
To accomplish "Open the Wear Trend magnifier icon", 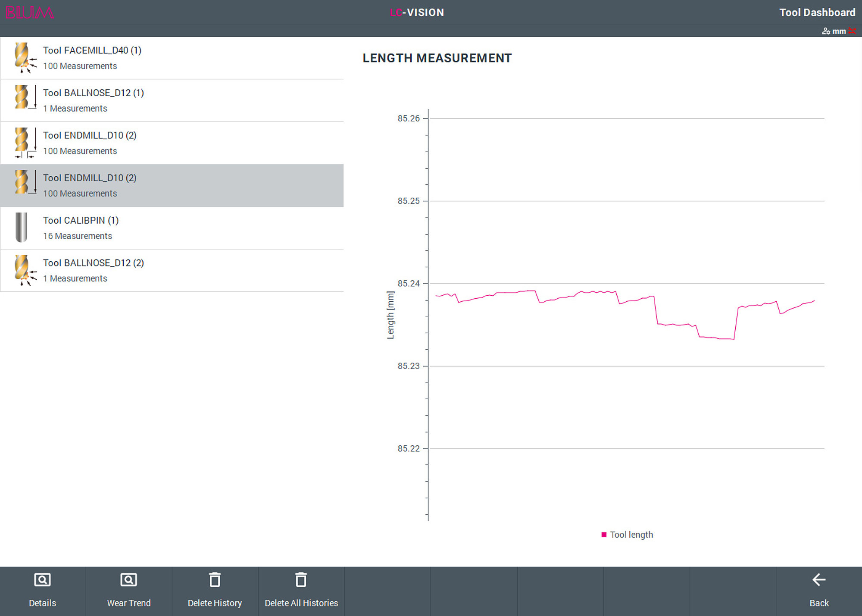I will [x=128, y=580].
